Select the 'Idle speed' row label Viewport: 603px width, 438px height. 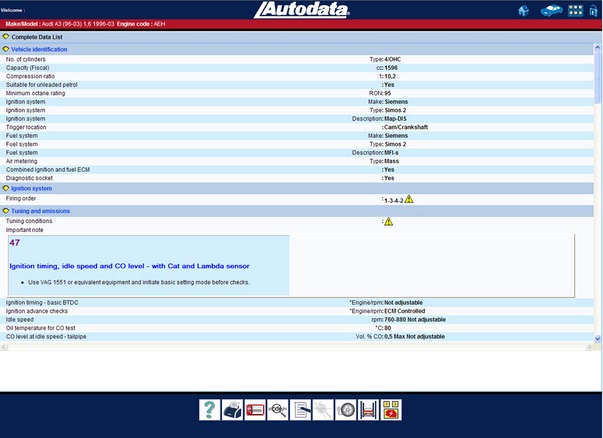20,320
